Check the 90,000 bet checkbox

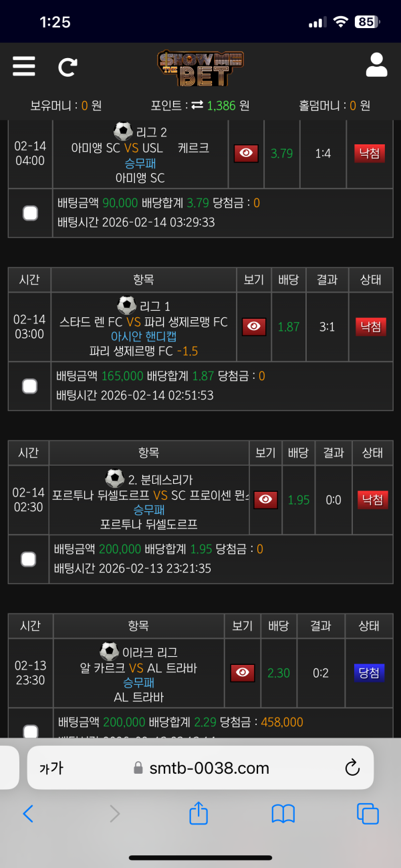click(x=30, y=213)
